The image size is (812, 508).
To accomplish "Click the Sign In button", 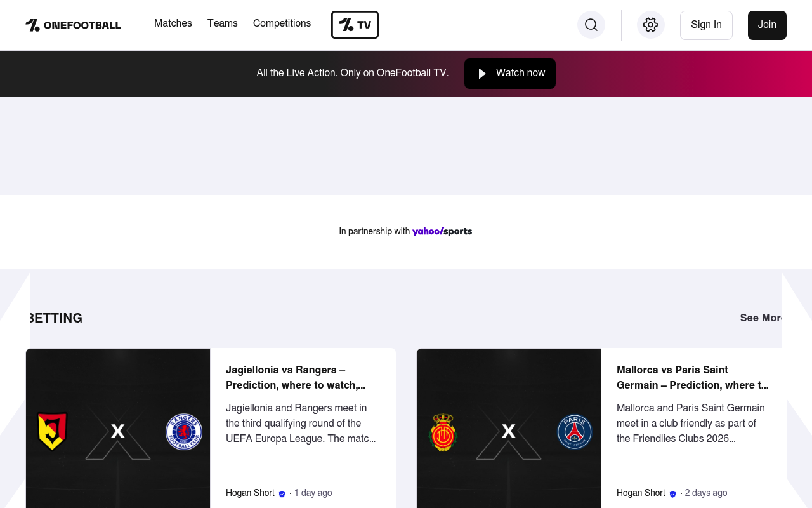I will (706, 25).
